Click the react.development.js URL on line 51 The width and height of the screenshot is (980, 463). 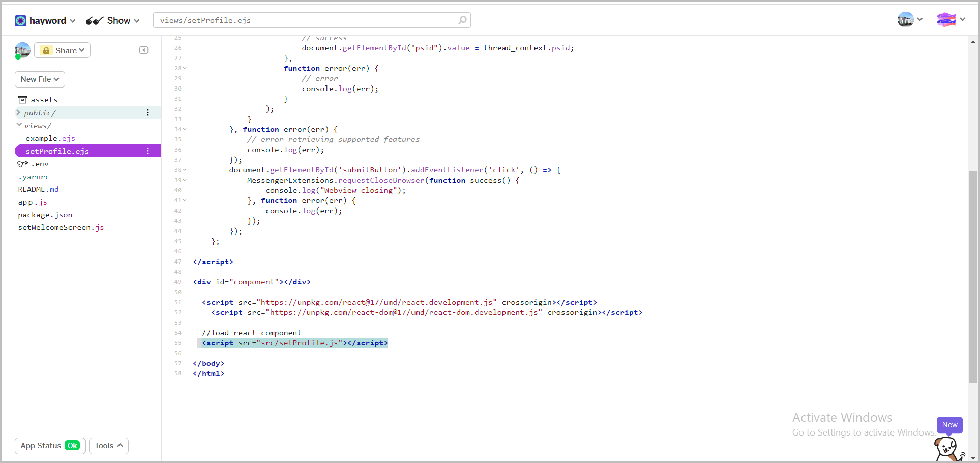376,302
